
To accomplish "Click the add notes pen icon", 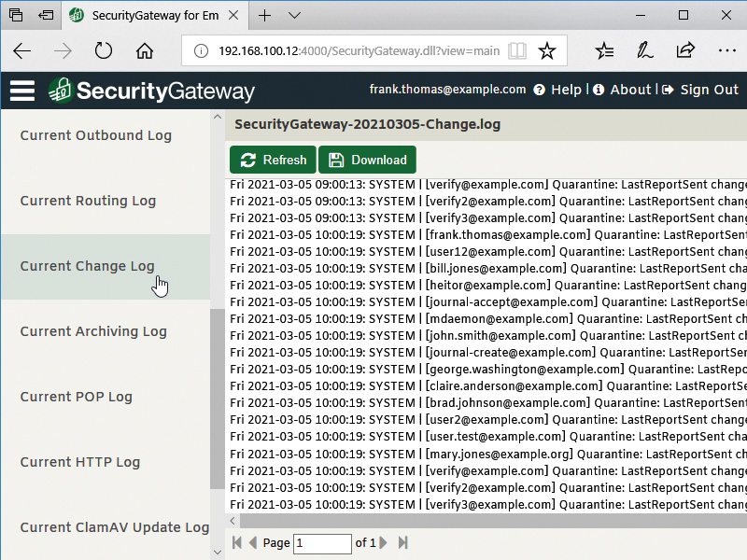I will (644, 50).
